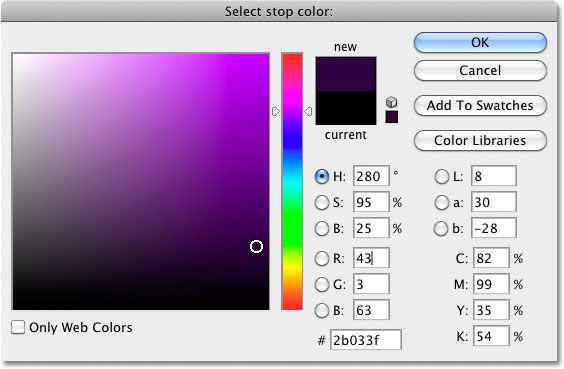Click the circular color selection marker

click(256, 247)
